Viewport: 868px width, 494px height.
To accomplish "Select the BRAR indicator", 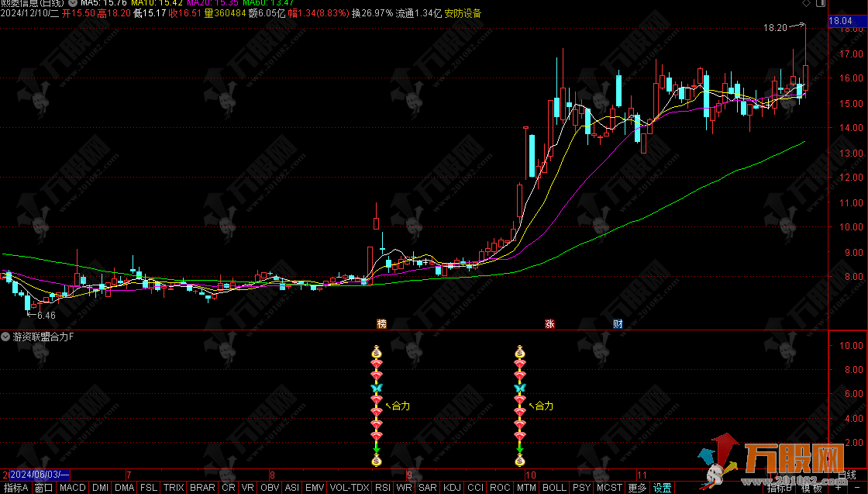I will coord(202,488).
